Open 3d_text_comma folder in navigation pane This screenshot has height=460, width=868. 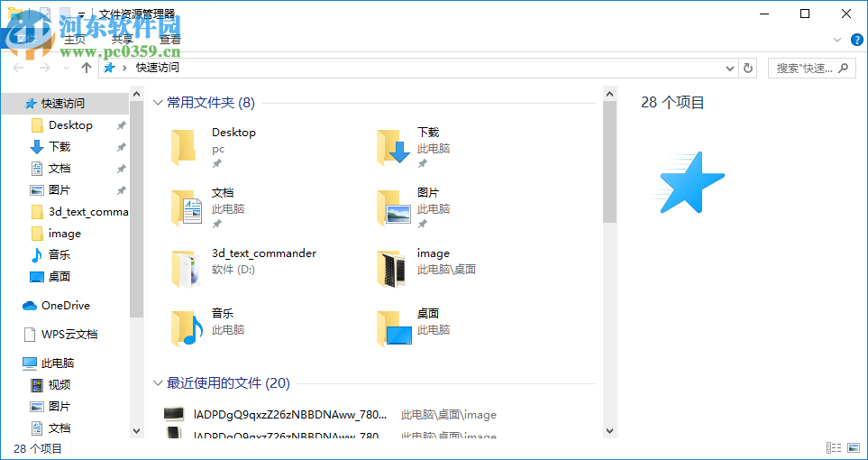click(79, 212)
